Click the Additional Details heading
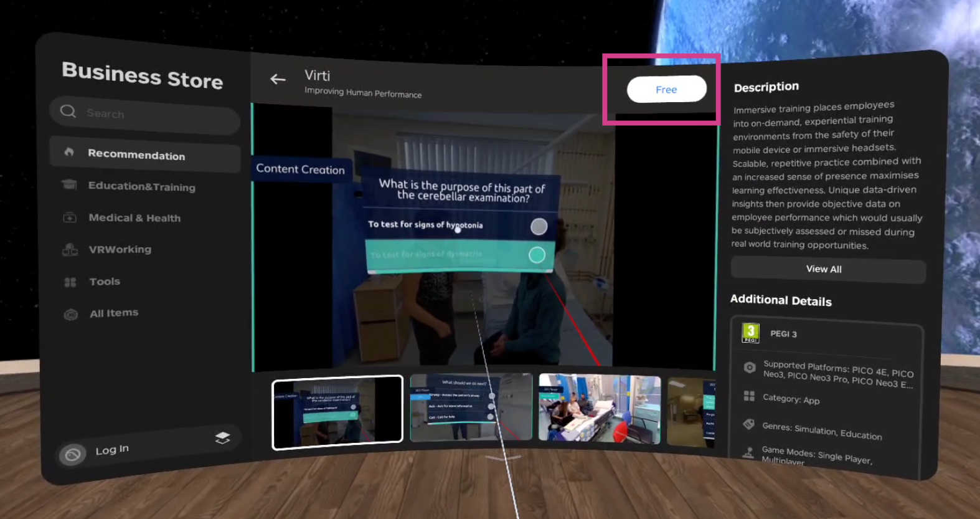 [x=781, y=300]
